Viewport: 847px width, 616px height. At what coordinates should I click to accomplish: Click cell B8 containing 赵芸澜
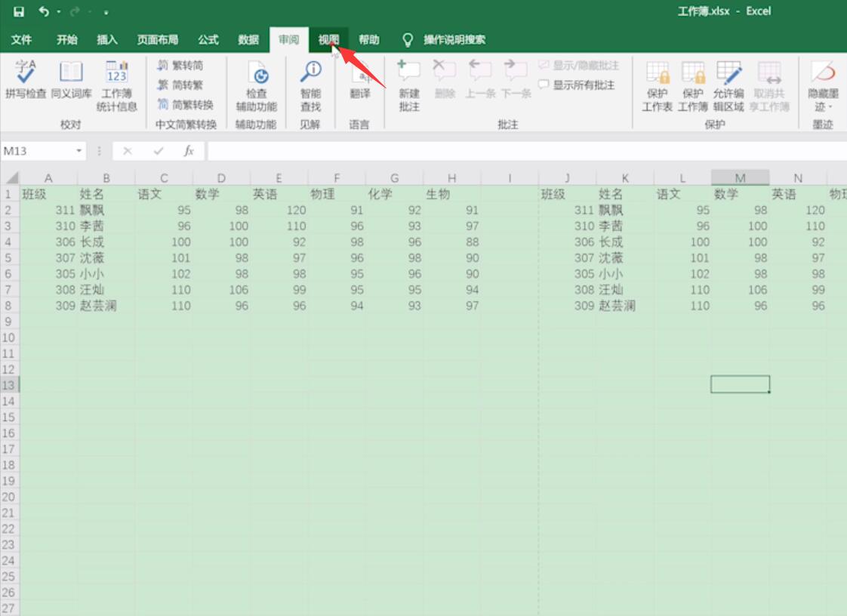click(106, 305)
